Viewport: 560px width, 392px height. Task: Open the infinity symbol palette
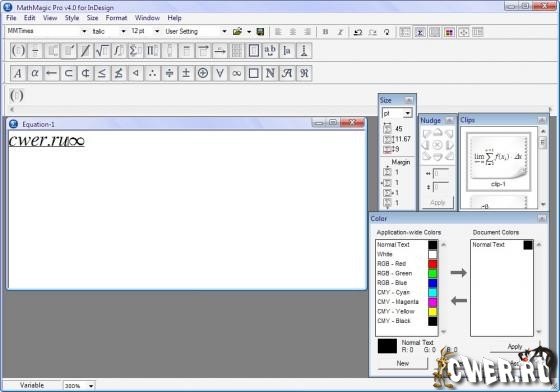tap(236, 73)
